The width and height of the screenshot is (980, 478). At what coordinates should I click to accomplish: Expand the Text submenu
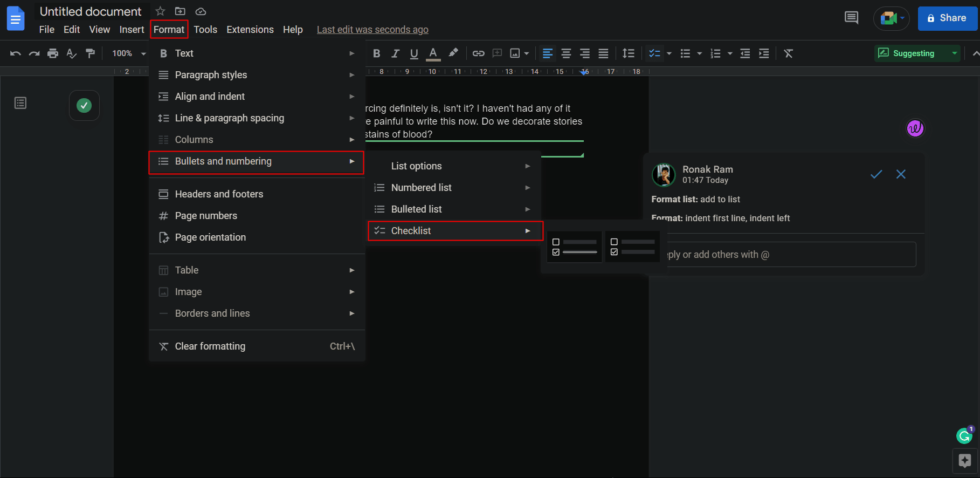click(257, 53)
